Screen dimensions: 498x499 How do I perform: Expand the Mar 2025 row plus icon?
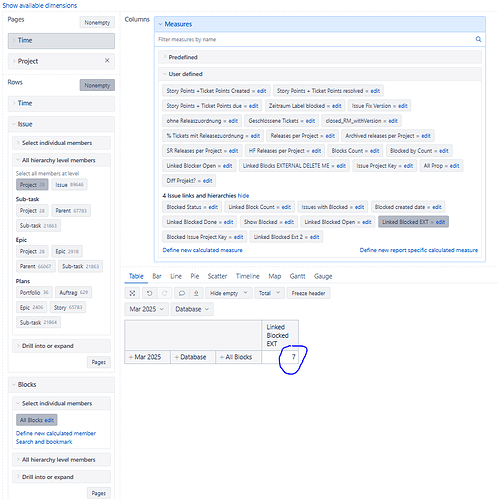(131, 357)
